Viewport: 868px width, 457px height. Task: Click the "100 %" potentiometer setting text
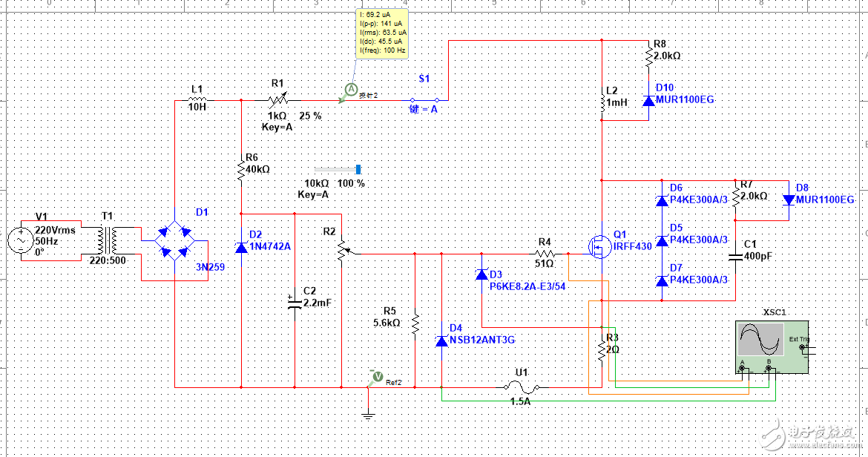[x=351, y=183]
